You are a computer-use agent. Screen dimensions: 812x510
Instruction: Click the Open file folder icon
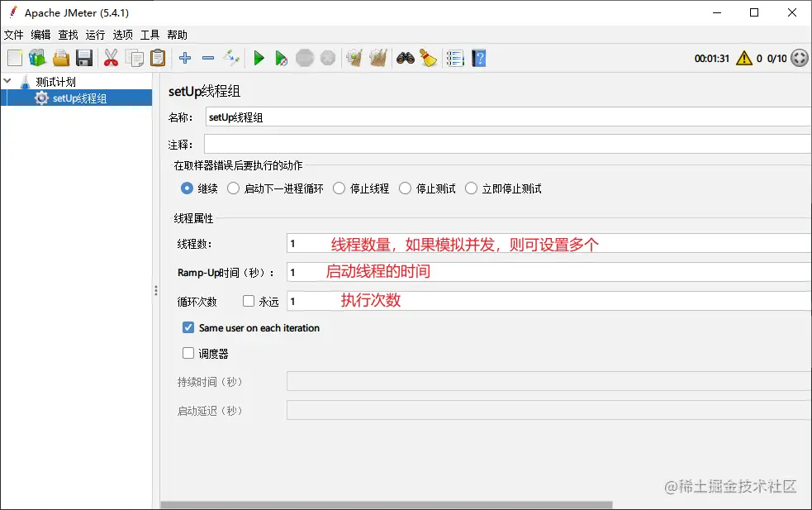point(61,58)
